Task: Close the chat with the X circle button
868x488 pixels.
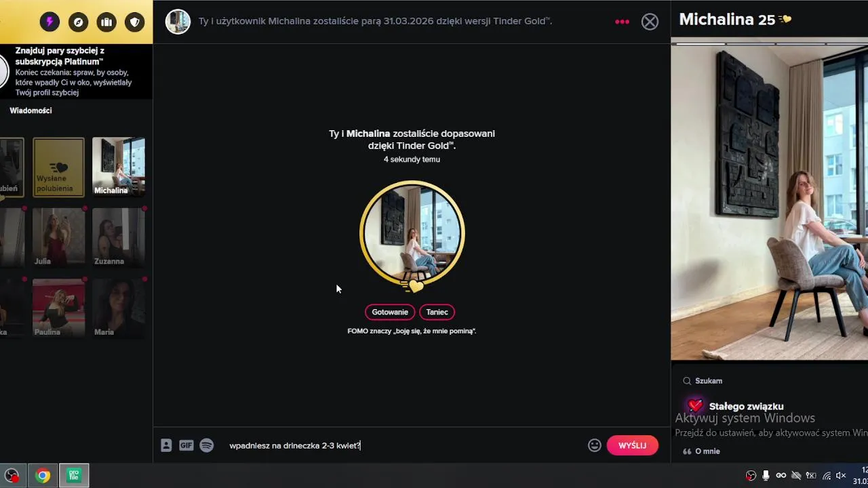Action: pyautogui.click(x=650, y=22)
